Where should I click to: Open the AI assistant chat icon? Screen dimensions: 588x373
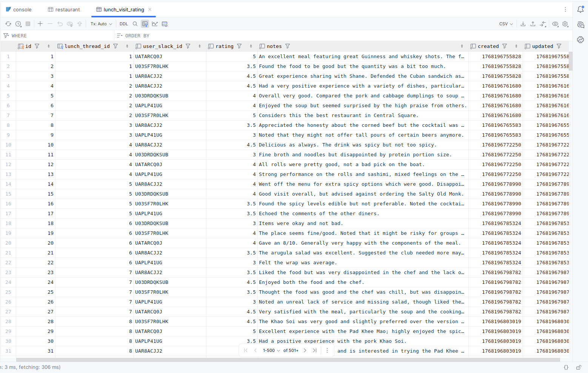point(580,25)
